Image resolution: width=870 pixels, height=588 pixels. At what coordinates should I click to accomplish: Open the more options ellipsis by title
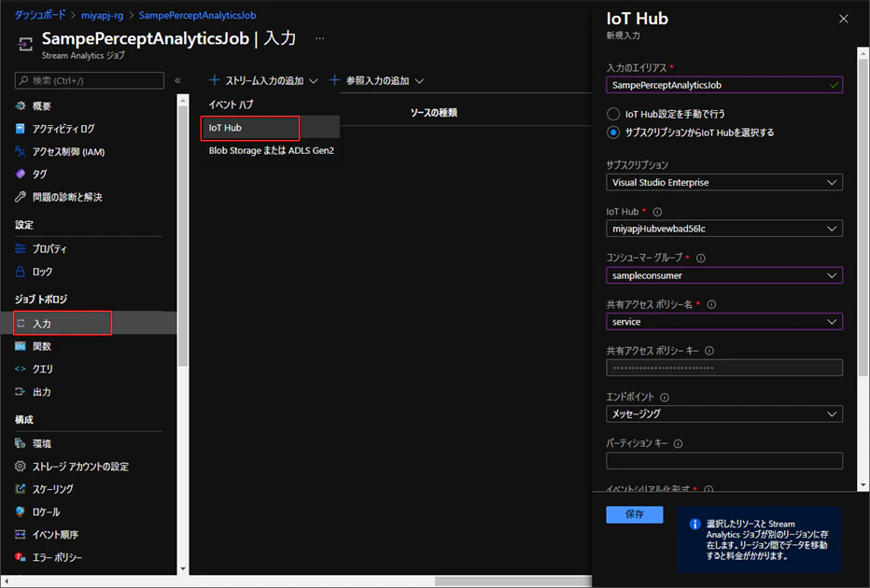319,38
